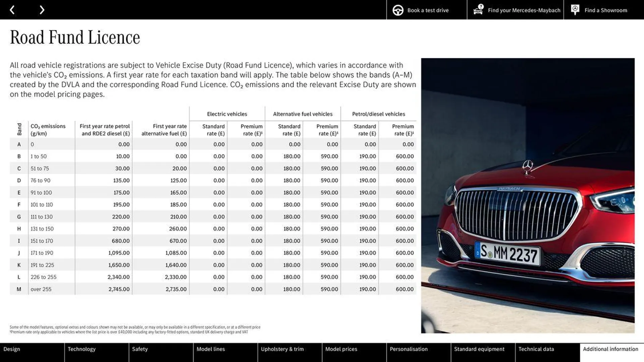644x362 pixels.
Task: Click the steering wheel test drive icon
Action: click(398, 10)
